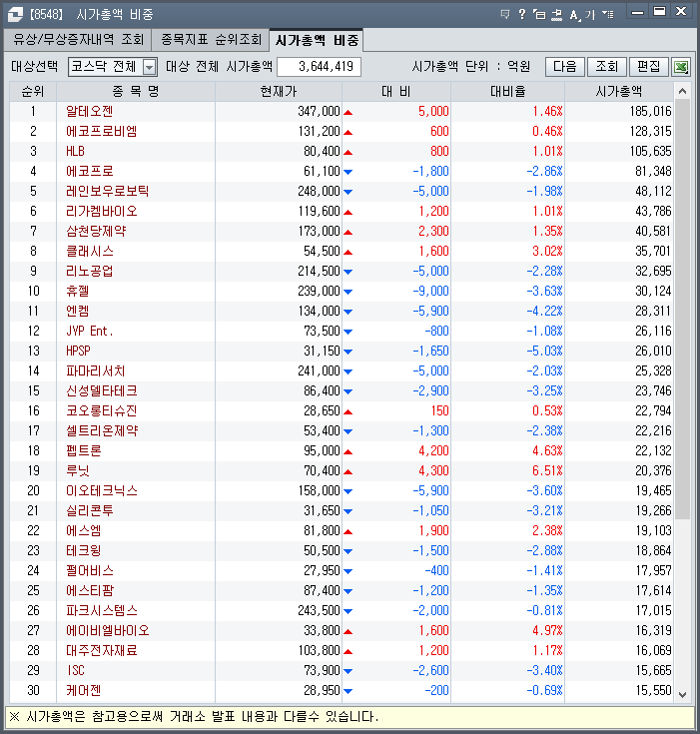Select stock 파크시스템스
The height and width of the screenshot is (734, 700).
[x=102, y=610]
